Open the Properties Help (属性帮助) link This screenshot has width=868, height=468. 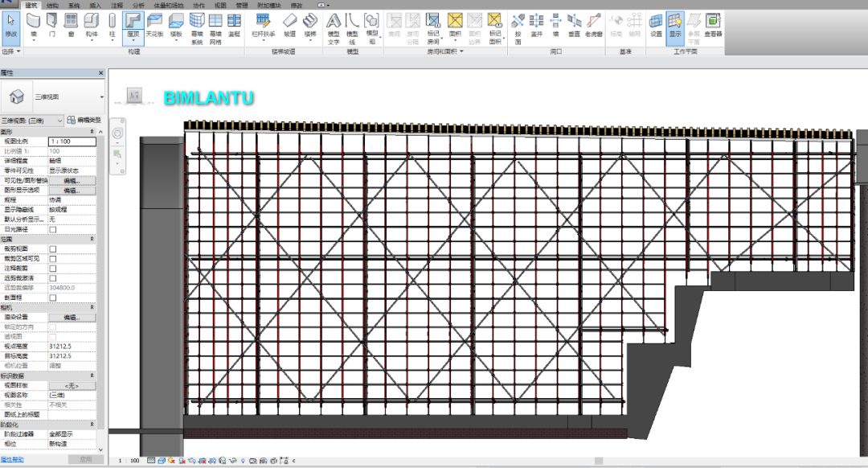(12, 460)
